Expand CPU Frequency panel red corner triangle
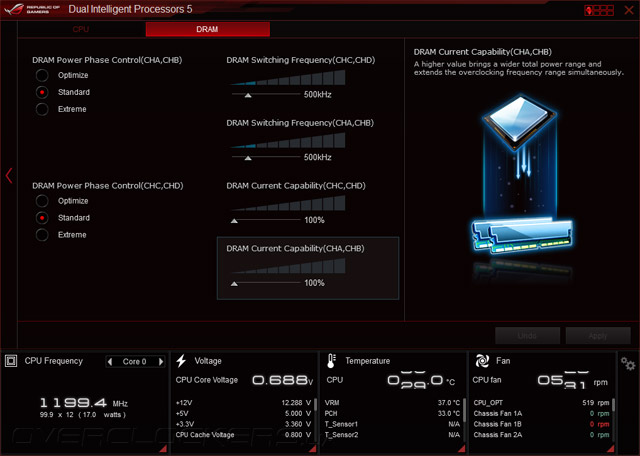The image size is (640, 456). point(163,448)
